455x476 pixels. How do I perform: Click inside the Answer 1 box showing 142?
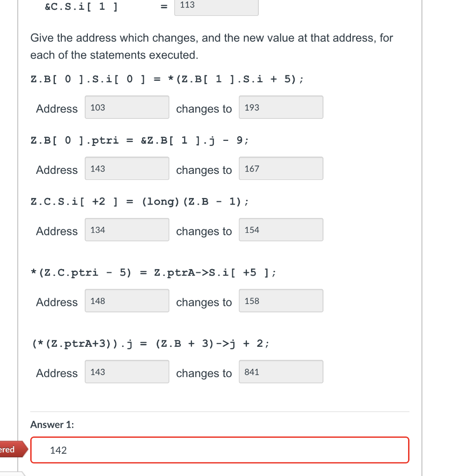pyautogui.click(x=219, y=450)
